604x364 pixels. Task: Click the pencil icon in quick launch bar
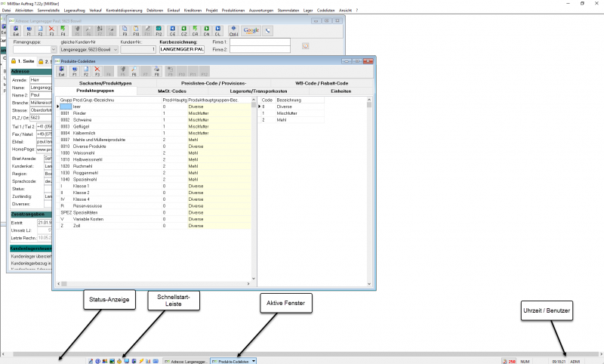tap(91, 361)
